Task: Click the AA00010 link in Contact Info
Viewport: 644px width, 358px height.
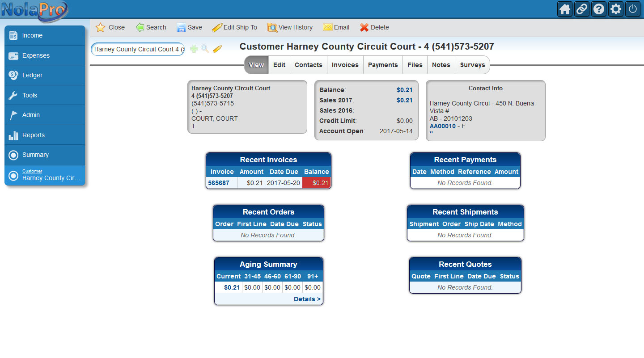Action: 442,126
